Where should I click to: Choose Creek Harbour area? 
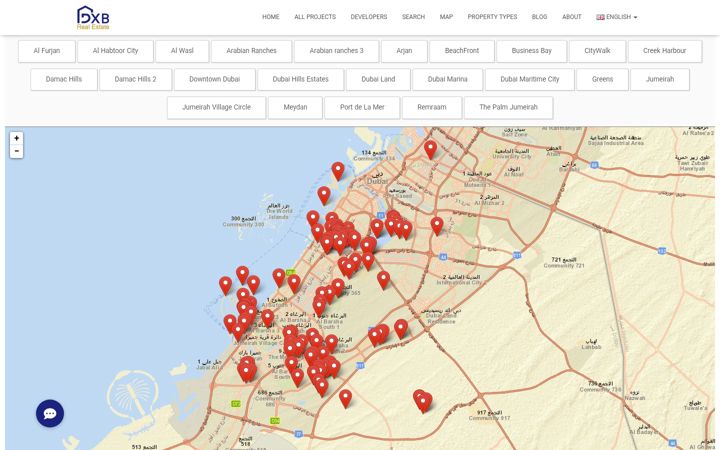pos(665,51)
